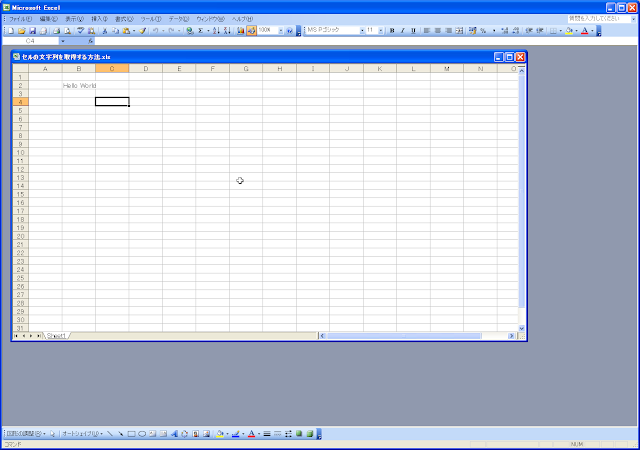Screen dimensions: 640x450
Task: Click the AutoSum sigma icon
Action: coord(200,31)
